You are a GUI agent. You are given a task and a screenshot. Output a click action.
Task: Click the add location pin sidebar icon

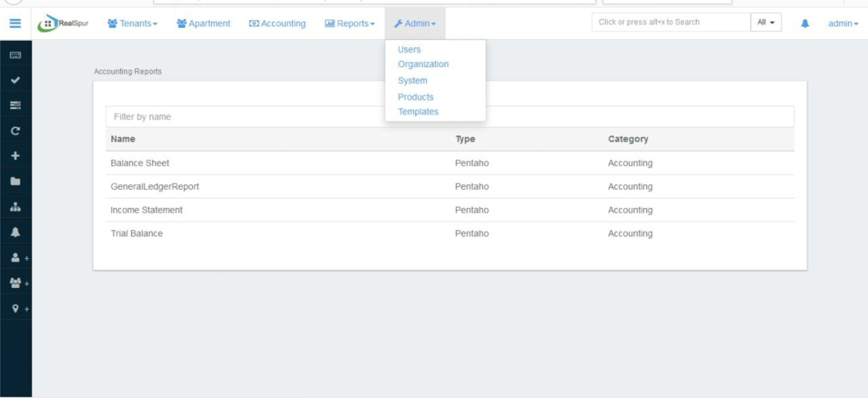click(x=20, y=309)
